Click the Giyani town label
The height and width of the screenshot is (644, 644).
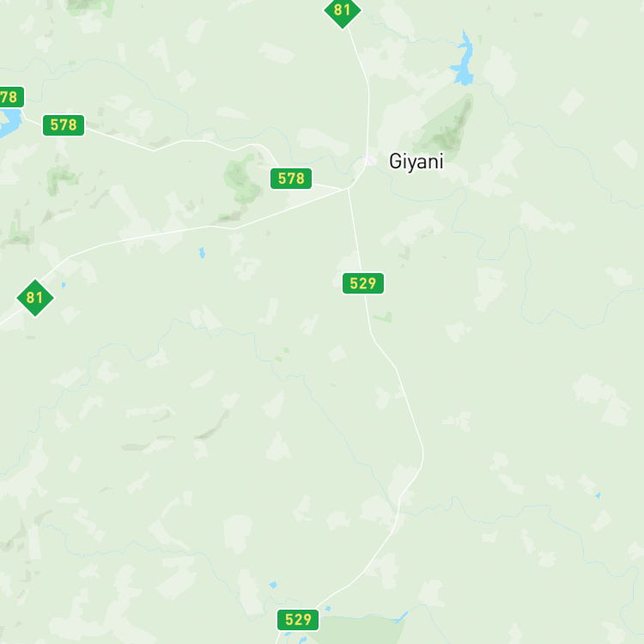point(416,161)
